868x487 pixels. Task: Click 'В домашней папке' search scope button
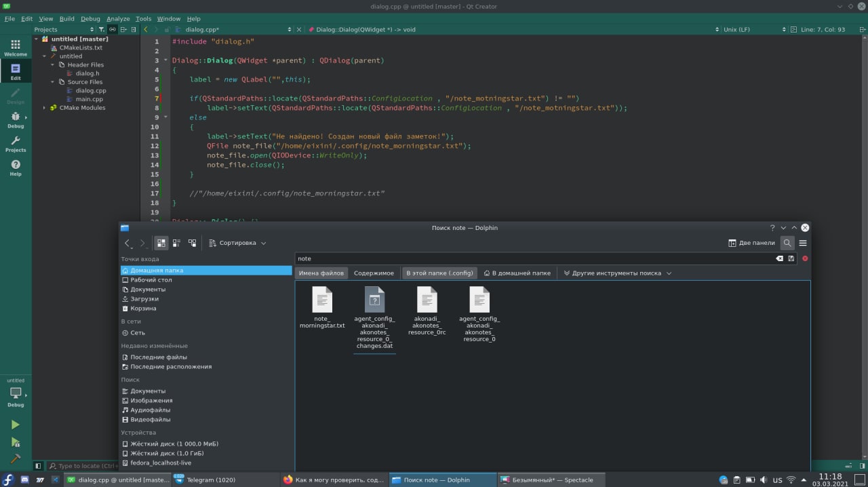[517, 273]
